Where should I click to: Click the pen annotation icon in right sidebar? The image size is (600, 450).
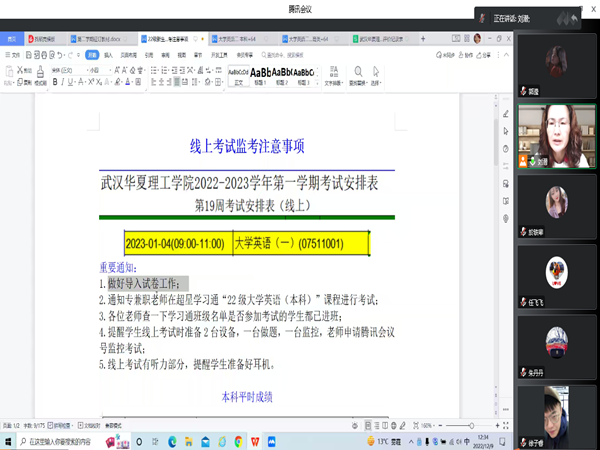[506, 114]
